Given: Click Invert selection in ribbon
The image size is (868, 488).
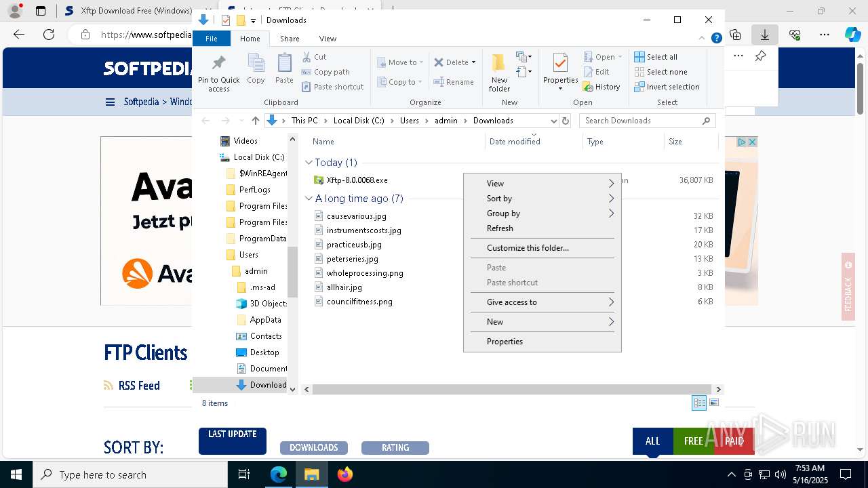Looking at the screenshot, I should coord(667,87).
